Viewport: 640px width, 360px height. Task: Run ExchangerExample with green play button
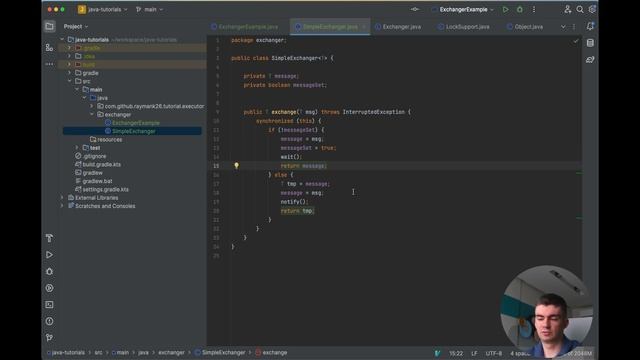505,9
